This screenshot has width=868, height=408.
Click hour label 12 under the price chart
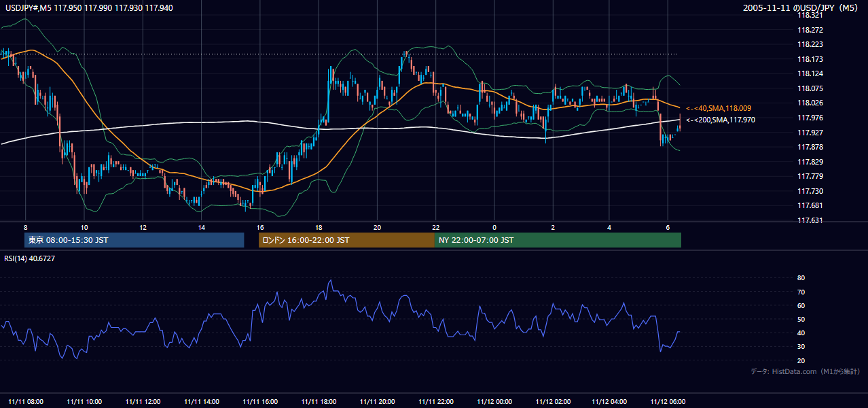click(143, 227)
